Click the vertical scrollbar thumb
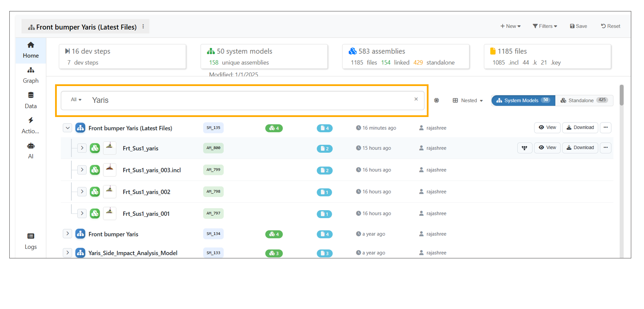 tap(621, 95)
